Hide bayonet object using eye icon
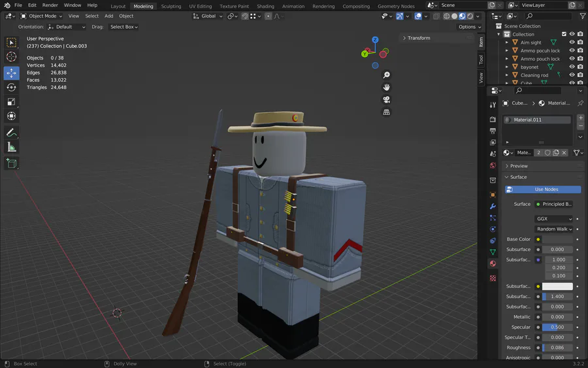 click(572, 67)
